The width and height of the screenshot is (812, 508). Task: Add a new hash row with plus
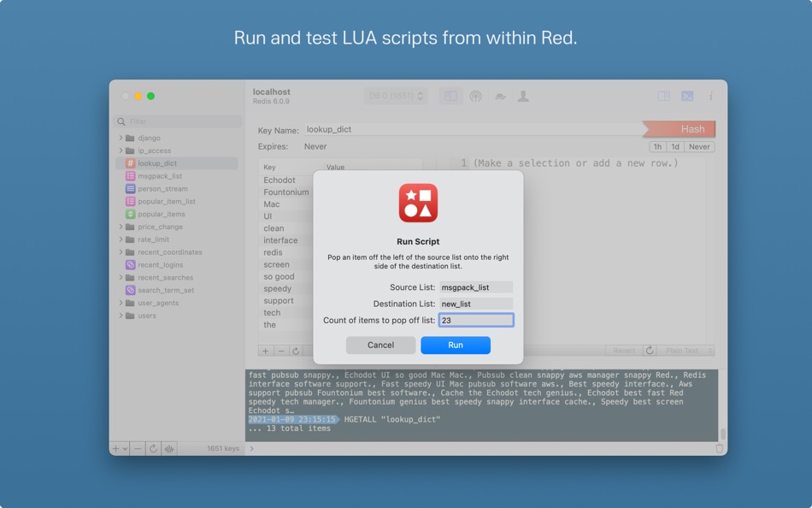(266, 351)
